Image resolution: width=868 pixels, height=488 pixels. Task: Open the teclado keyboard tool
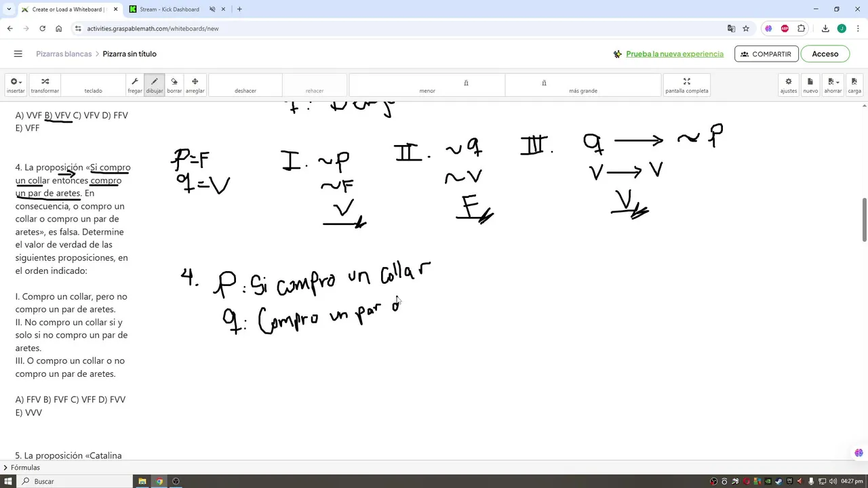click(x=93, y=85)
